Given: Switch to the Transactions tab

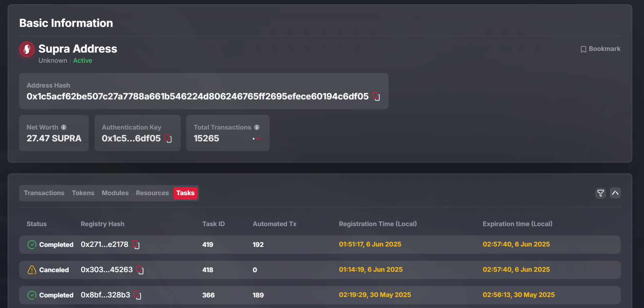Looking at the screenshot, I should pos(44,193).
